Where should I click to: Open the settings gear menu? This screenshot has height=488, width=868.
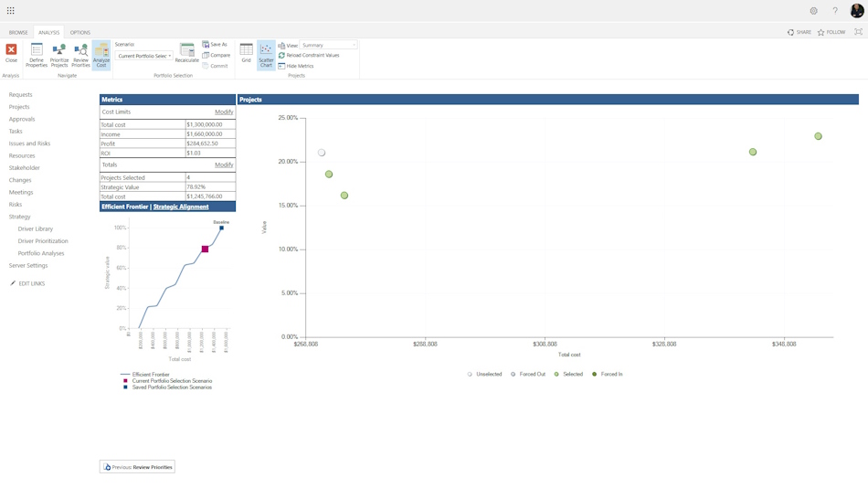tap(813, 11)
